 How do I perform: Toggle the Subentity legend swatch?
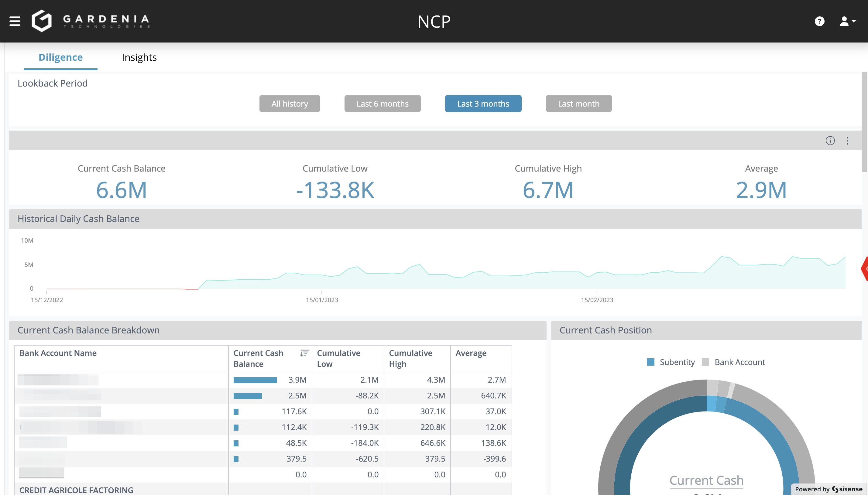tap(650, 362)
